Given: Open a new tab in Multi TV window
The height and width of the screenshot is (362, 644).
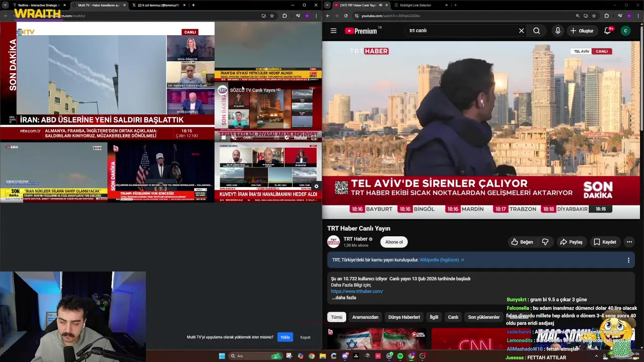Looking at the screenshot, I should tap(193, 5).
